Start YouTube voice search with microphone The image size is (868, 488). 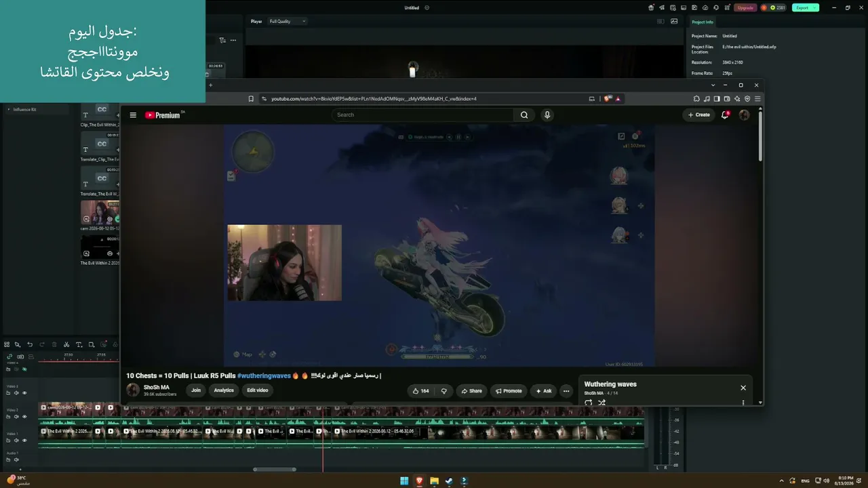pyautogui.click(x=547, y=115)
